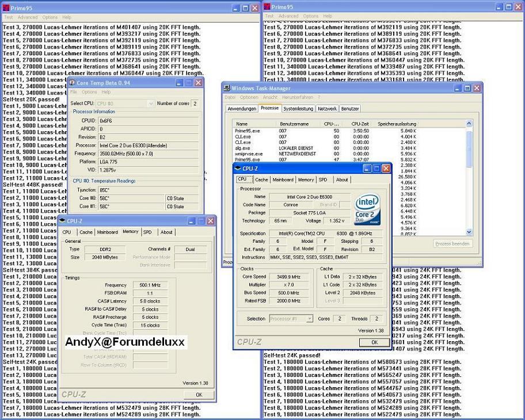The width and height of the screenshot is (525, 420).
Task: Switch to the Systemleistung tab in Task-Manager
Action: click(x=298, y=108)
